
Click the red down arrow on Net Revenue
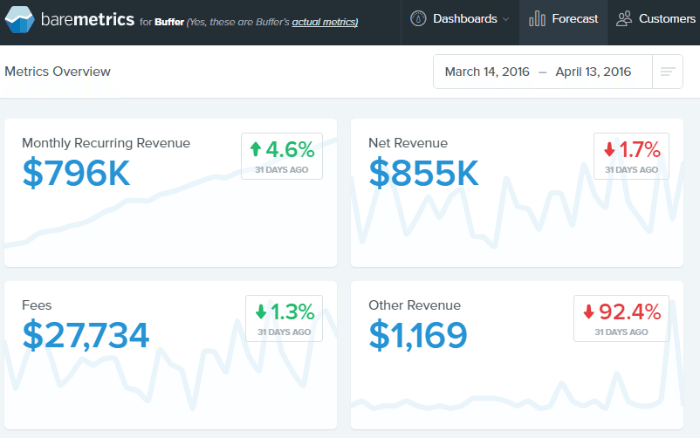609,150
